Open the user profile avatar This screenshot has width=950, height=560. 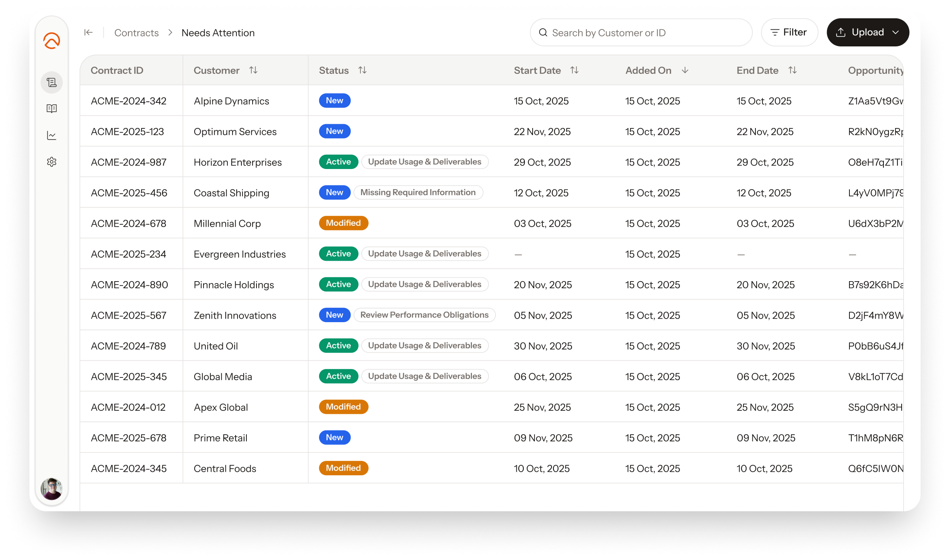51,488
